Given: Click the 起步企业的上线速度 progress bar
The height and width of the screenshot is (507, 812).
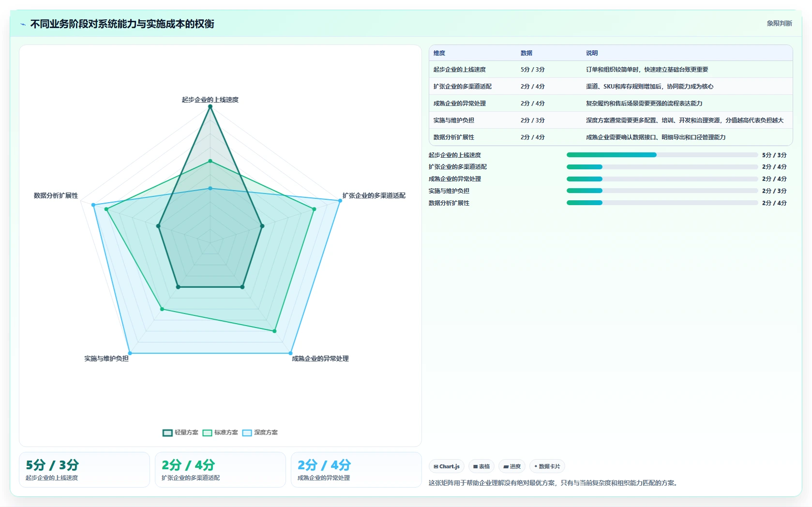Looking at the screenshot, I should pos(662,155).
